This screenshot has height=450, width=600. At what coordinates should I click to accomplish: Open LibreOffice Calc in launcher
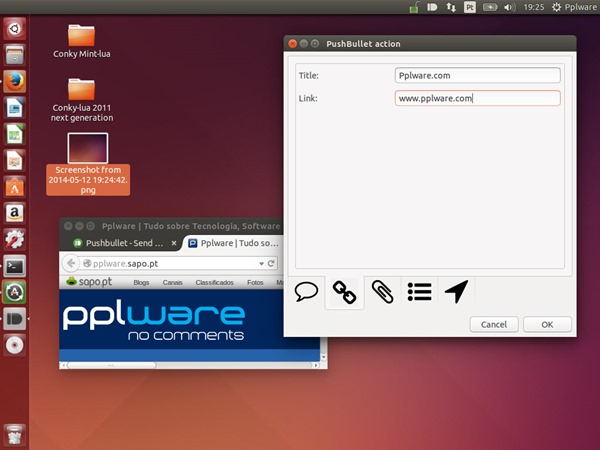(15, 134)
